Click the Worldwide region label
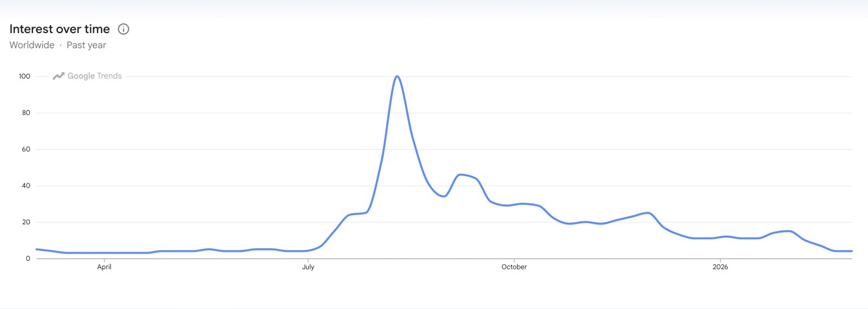 (x=32, y=45)
